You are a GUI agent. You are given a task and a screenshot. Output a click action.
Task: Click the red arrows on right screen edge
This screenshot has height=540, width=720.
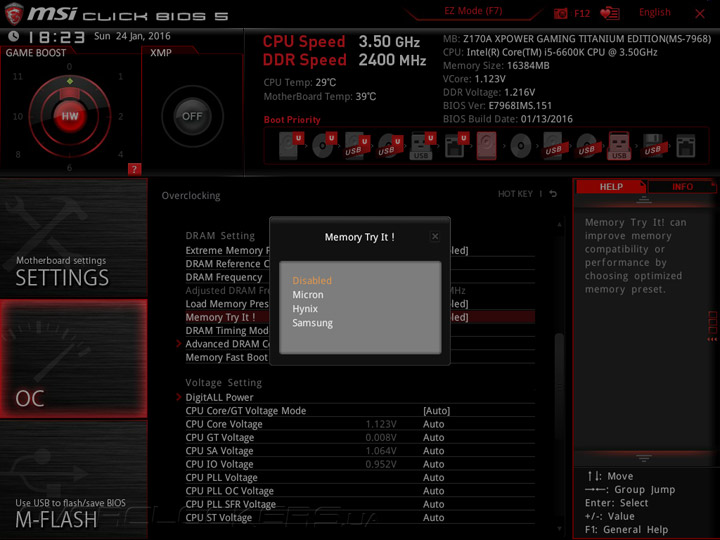point(712,339)
